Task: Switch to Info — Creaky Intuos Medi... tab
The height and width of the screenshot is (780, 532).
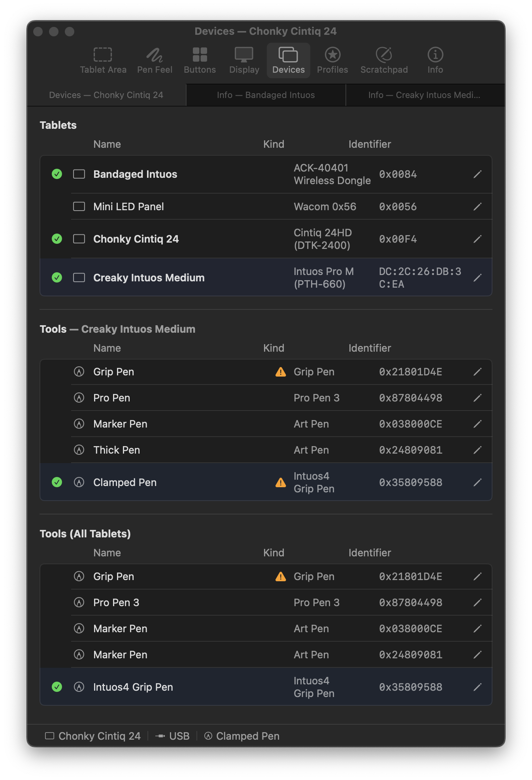Action: pyautogui.click(x=425, y=95)
